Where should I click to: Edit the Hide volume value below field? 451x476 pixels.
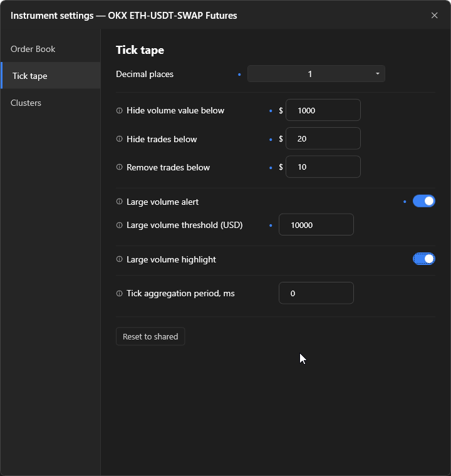(x=323, y=110)
